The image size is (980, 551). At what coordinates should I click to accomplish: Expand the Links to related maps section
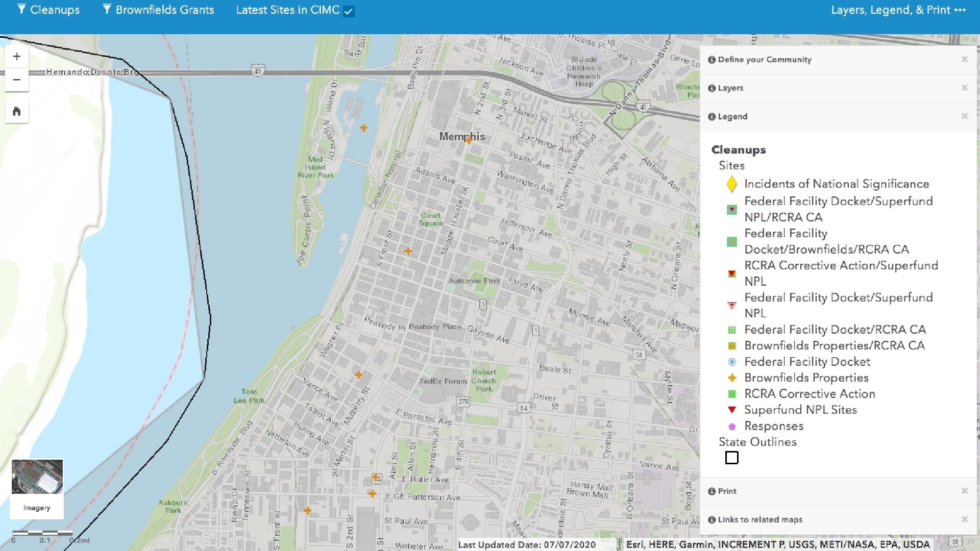[x=759, y=519]
